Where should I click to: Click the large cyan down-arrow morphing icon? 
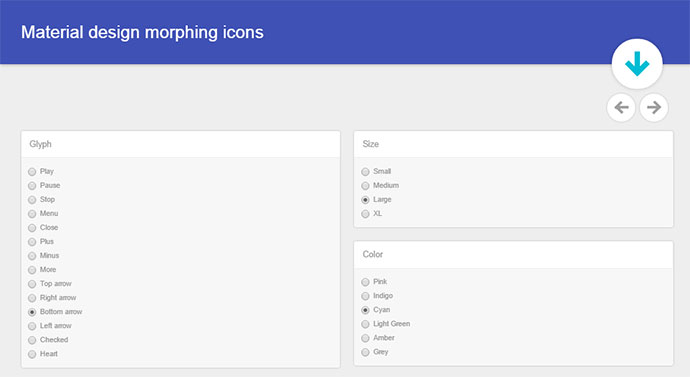coord(637,64)
